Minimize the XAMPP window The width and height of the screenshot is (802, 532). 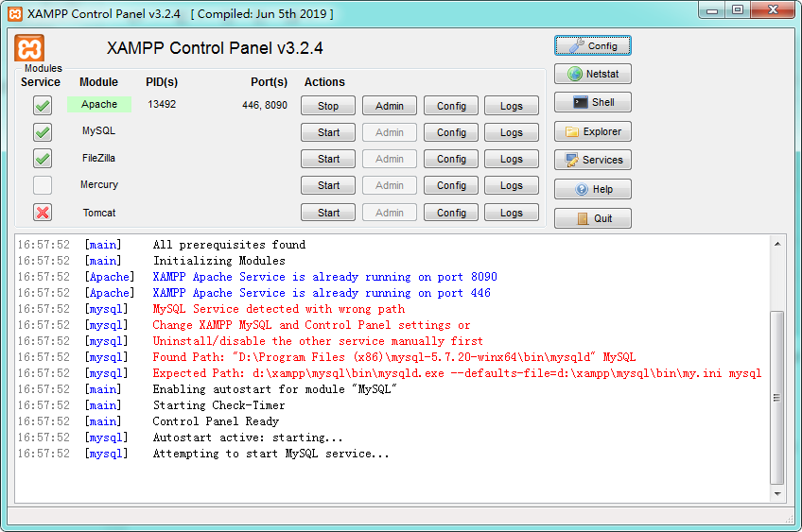(x=712, y=10)
